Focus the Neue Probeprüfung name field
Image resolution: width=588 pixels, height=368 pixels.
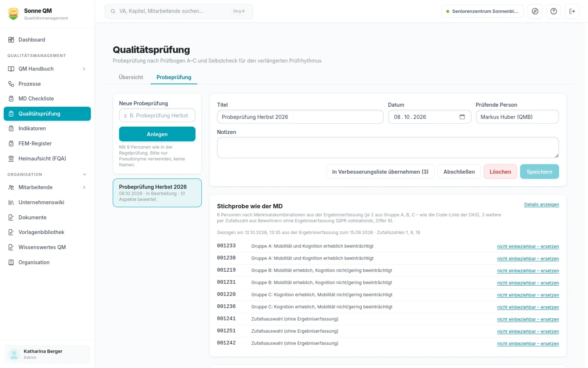157,115
